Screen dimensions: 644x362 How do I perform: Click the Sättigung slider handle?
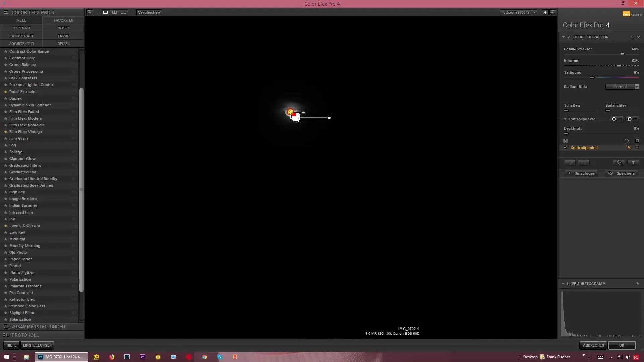592,77
